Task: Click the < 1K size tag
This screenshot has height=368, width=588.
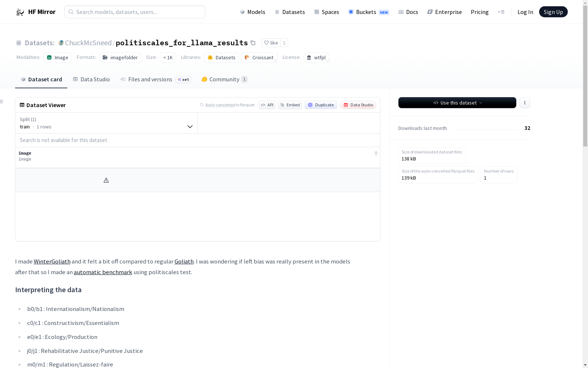Action: tap(168, 57)
